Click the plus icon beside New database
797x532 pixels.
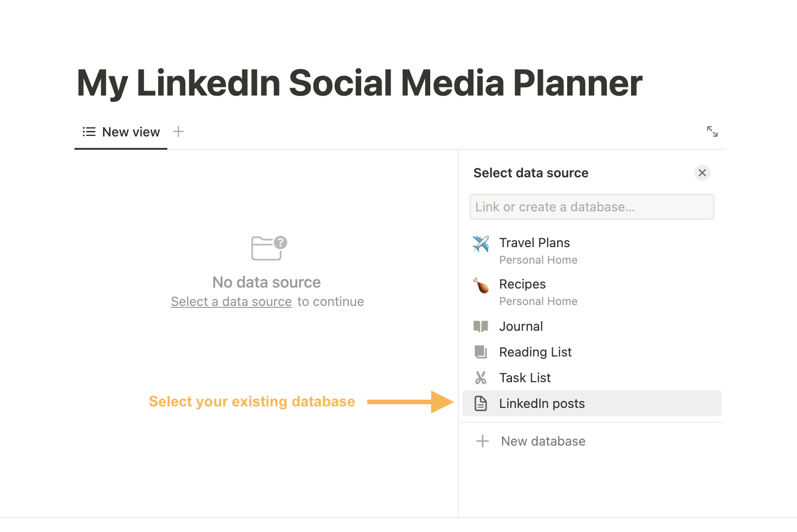tap(483, 441)
